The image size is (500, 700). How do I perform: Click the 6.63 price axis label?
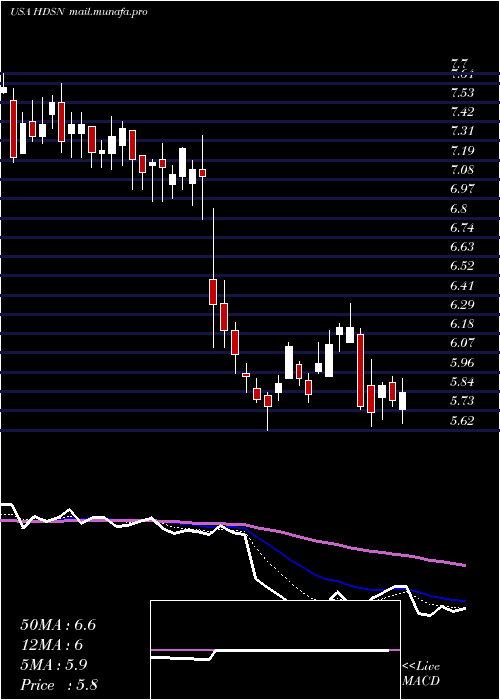click(462, 247)
